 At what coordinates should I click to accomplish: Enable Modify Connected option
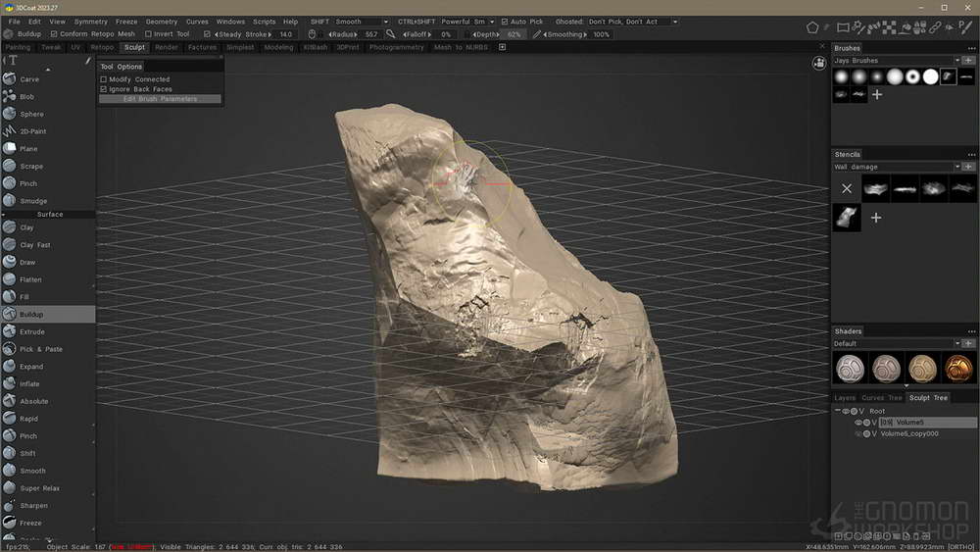pyautogui.click(x=104, y=79)
